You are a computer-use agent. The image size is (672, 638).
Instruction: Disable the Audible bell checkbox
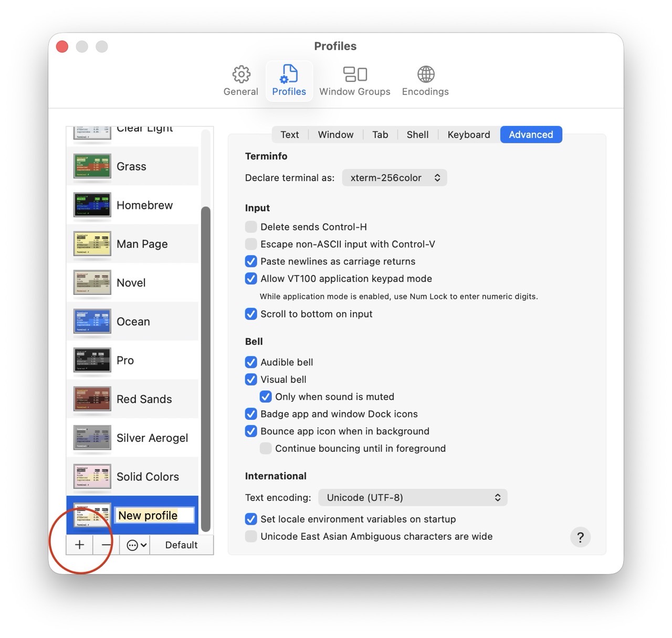pos(251,362)
